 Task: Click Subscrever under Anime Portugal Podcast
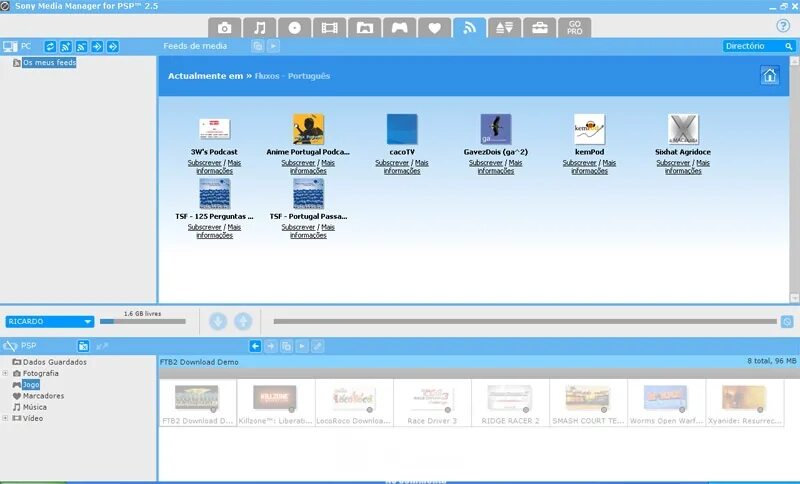coord(298,163)
